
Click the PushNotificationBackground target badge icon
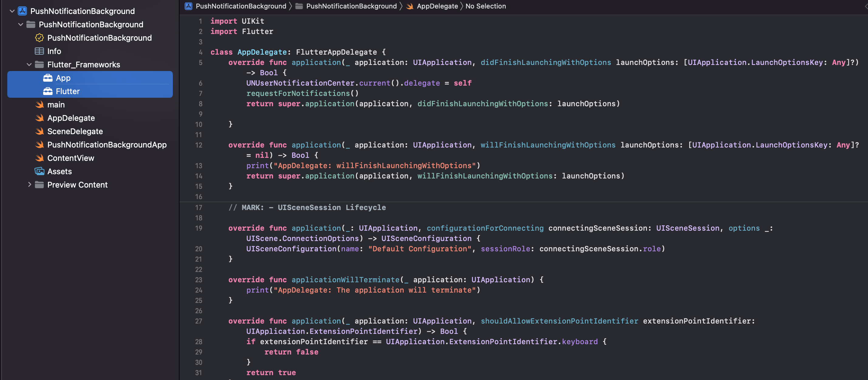pyautogui.click(x=39, y=38)
